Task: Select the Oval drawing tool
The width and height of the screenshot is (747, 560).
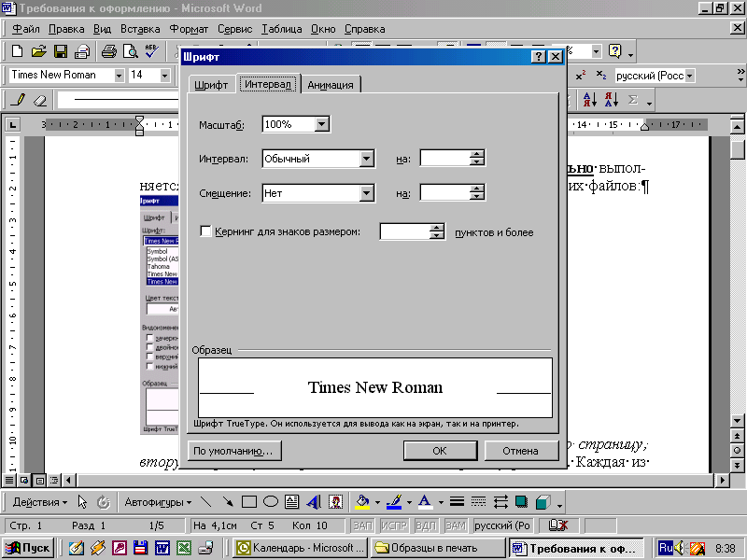Action: tap(271, 502)
